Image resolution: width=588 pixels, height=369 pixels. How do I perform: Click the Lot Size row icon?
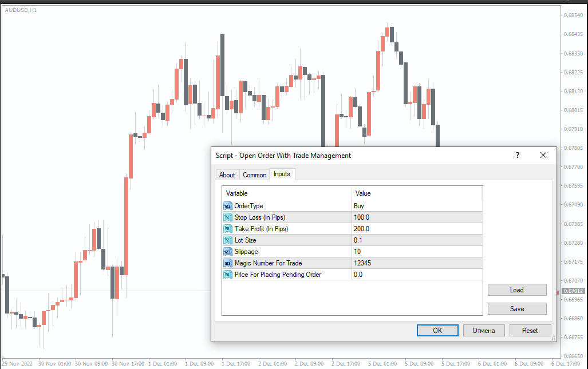(228, 240)
